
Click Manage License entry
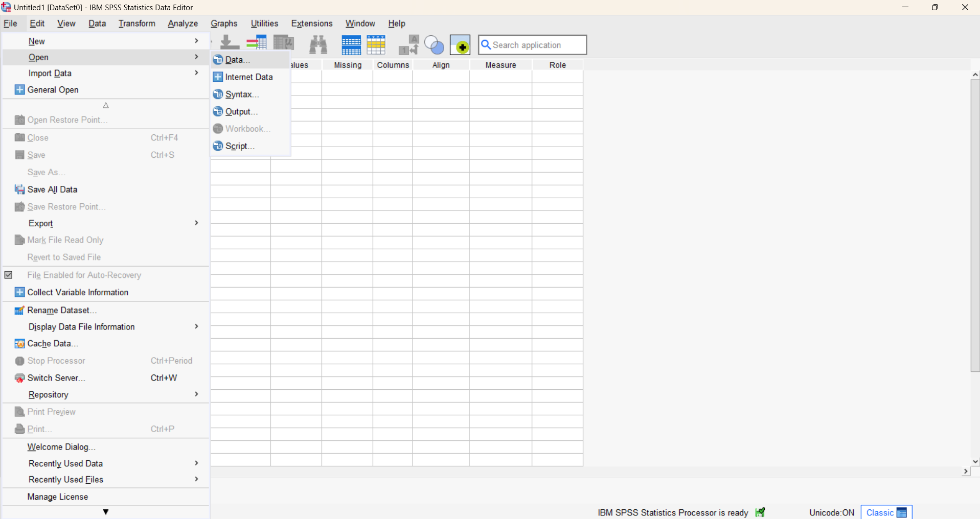(x=106, y=497)
